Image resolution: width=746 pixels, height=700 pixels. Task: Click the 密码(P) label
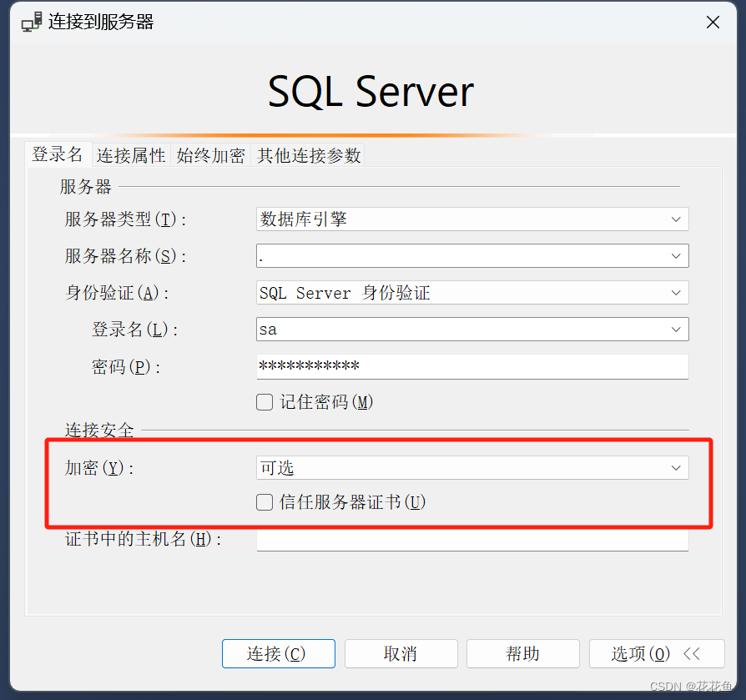[x=126, y=366]
